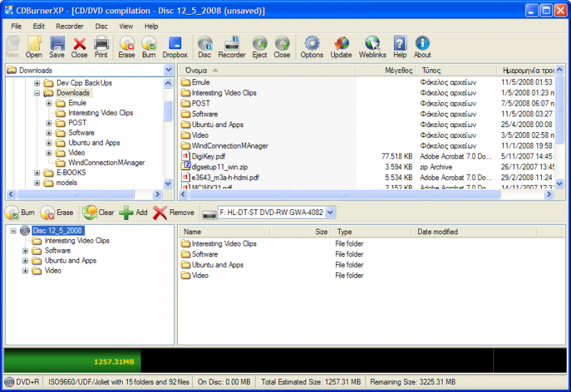Open the View menu
The image size is (571, 392).
(x=126, y=26)
